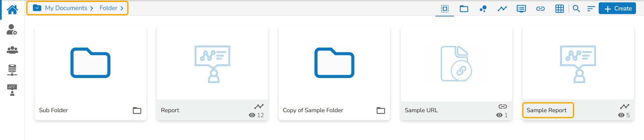Screen dimensions: 644x140
Task: Filter by folders in the toolbar
Action: click(x=464, y=9)
